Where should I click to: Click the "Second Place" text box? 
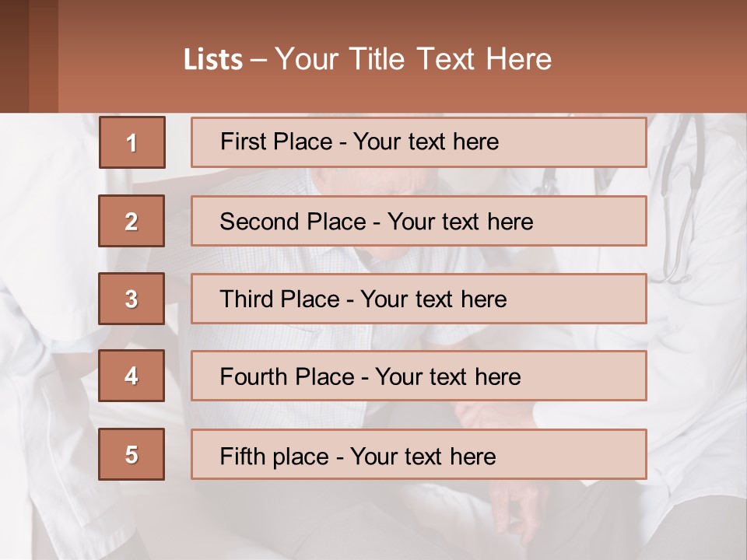[x=419, y=221]
